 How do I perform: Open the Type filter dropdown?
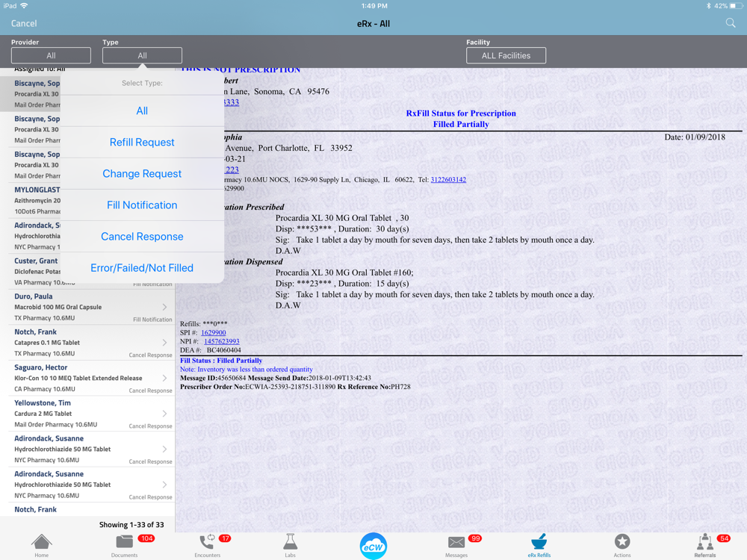coord(142,55)
